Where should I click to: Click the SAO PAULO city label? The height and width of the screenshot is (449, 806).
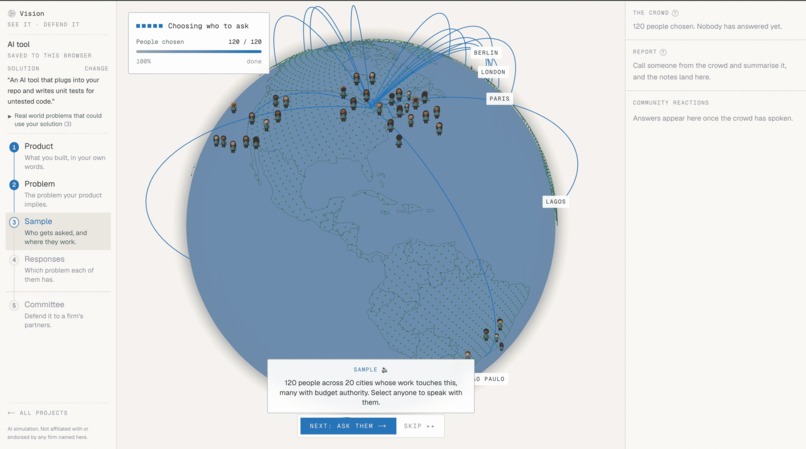coord(490,379)
